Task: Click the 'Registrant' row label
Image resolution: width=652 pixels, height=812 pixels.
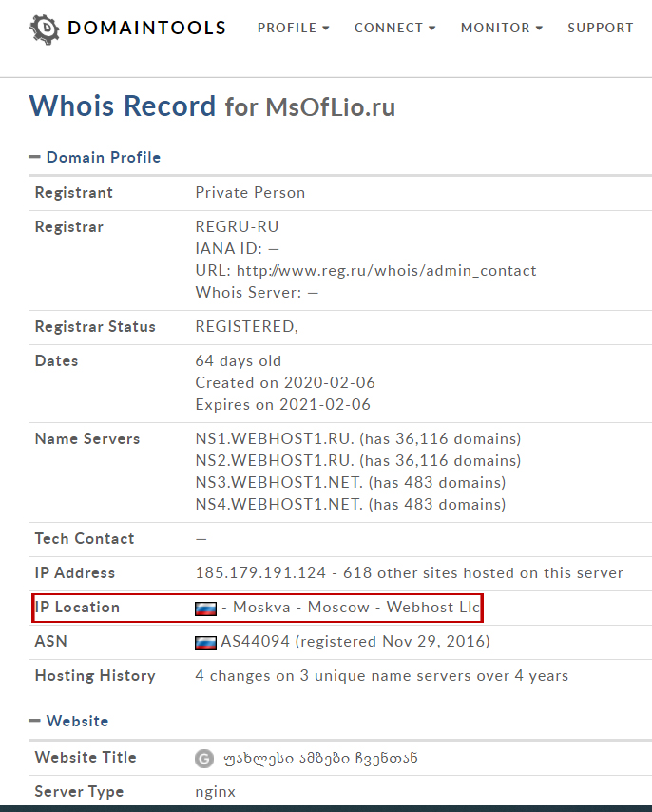Action: point(73,193)
